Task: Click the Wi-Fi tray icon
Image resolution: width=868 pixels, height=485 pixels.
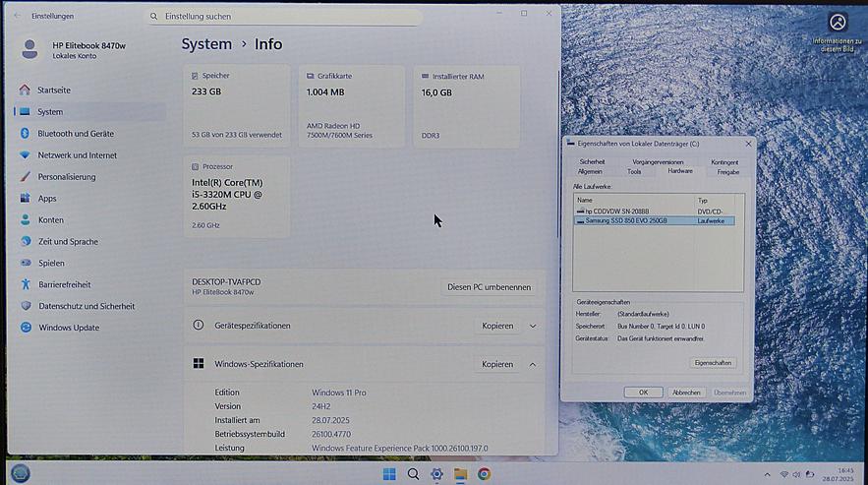Action: pyautogui.click(x=783, y=474)
